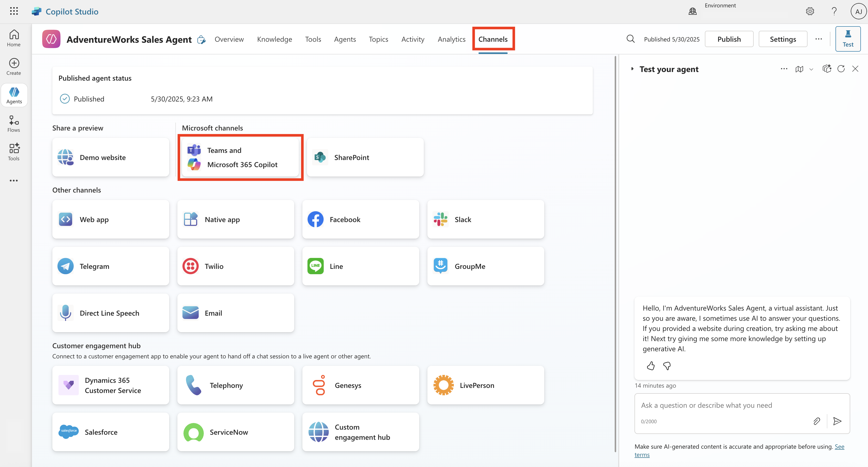
Task: Click the Publish button
Action: pyautogui.click(x=729, y=39)
